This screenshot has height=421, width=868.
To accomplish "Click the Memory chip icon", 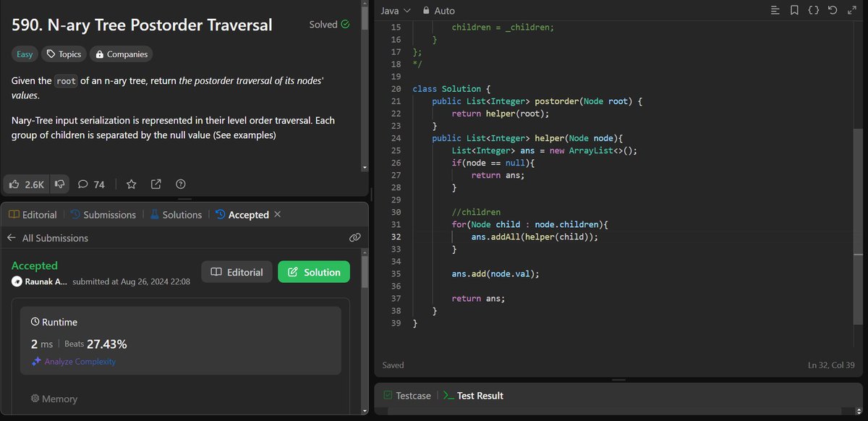I will 35,399.
